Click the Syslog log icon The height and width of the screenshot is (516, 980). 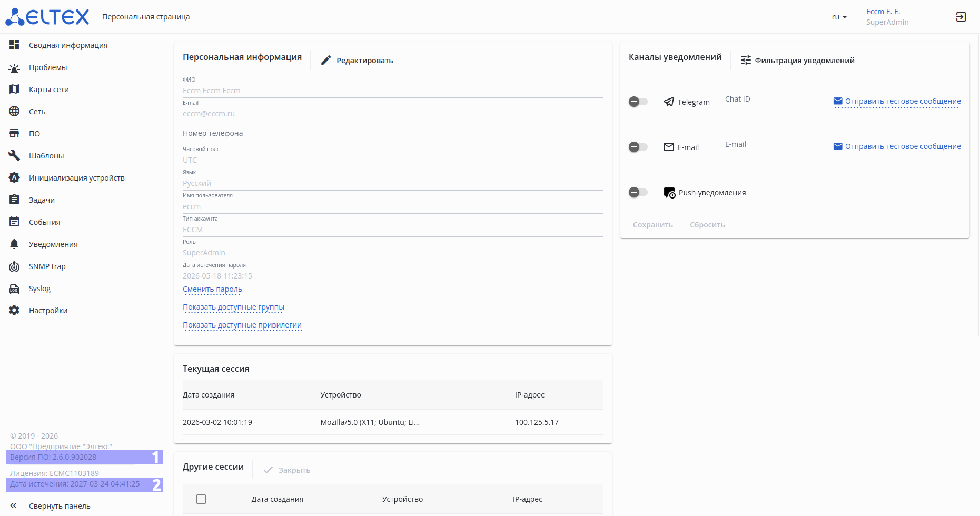coord(14,289)
